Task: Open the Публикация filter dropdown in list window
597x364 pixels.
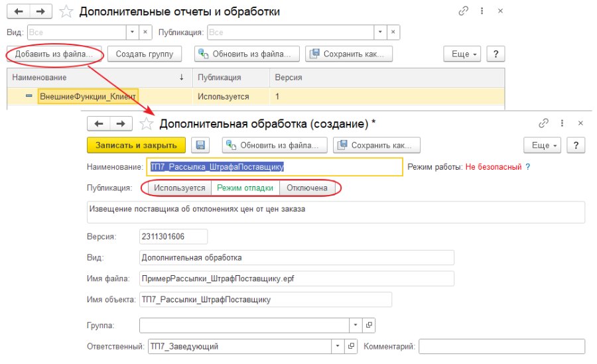Action: tap(380, 32)
